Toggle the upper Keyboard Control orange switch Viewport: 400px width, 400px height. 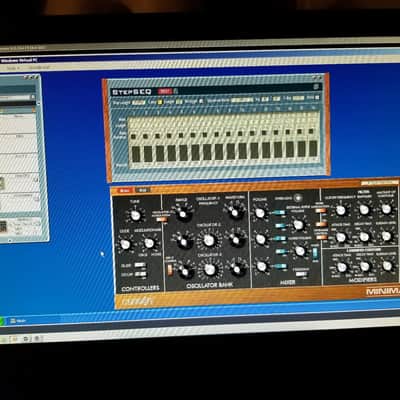click(321, 224)
